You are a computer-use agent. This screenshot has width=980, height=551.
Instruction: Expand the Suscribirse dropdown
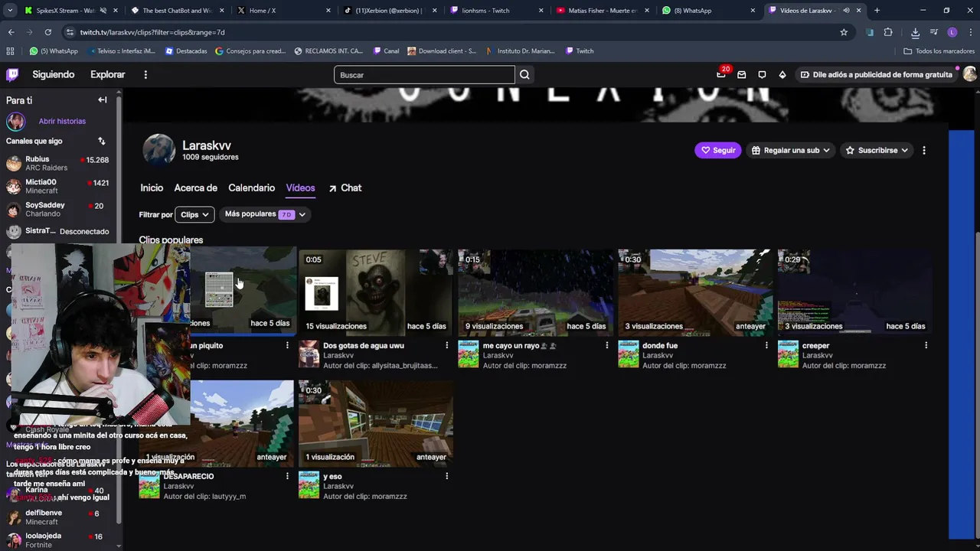[x=877, y=150]
